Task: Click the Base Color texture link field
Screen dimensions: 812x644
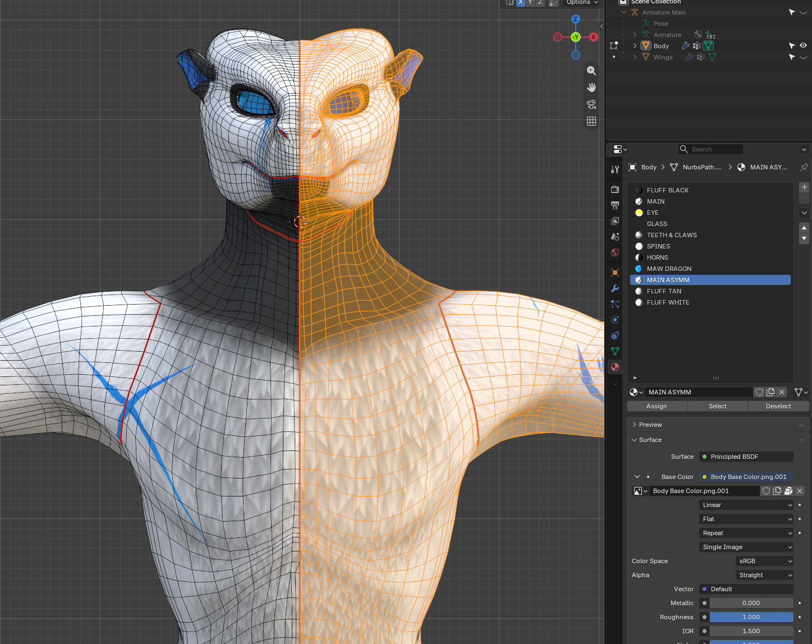Action: pyautogui.click(x=746, y=477)
